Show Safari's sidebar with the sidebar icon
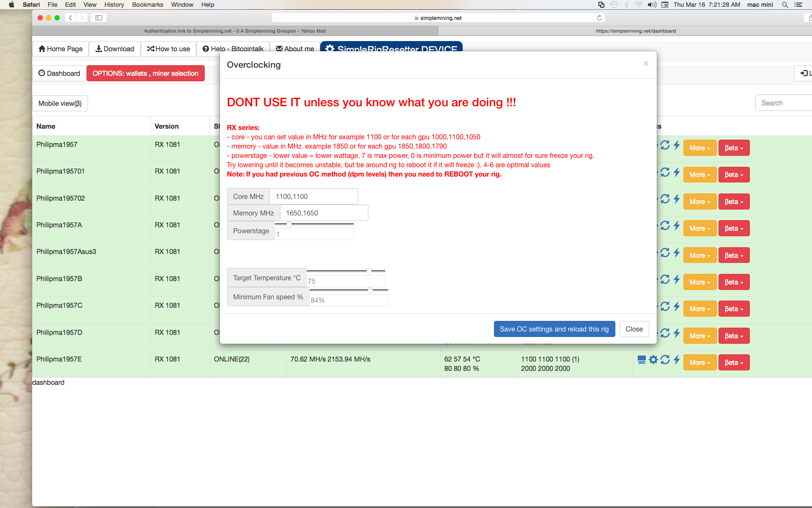 coord(99,18)
